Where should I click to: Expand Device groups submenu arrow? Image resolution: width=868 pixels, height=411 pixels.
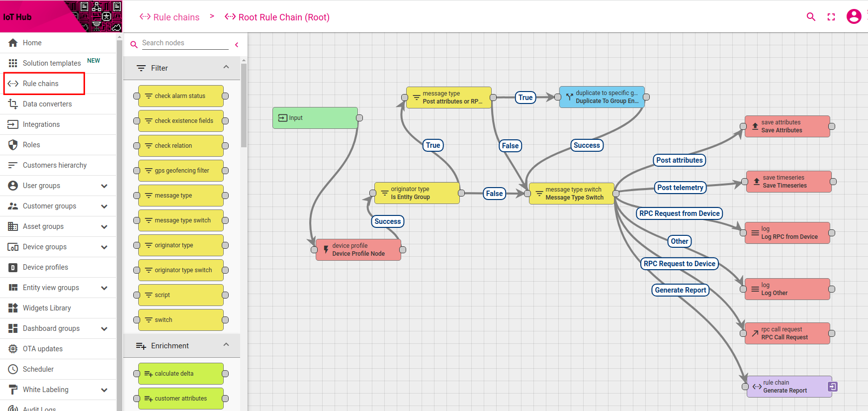tap(104, 247)
